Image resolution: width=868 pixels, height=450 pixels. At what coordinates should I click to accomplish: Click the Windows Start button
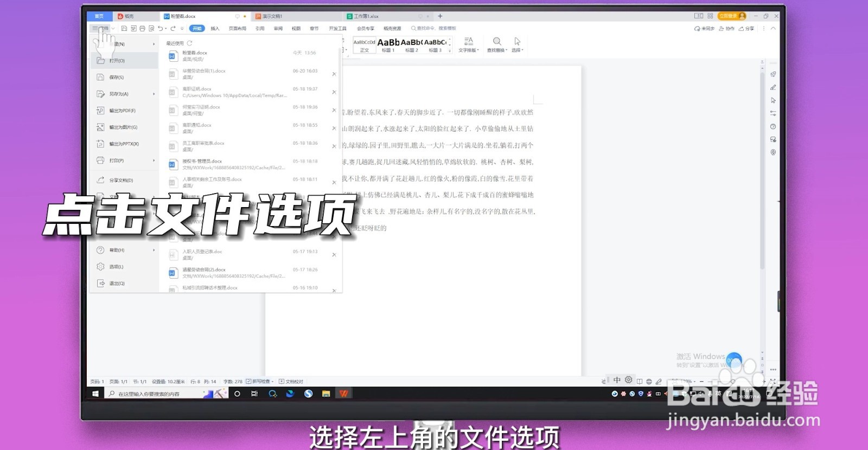point(95,394)
